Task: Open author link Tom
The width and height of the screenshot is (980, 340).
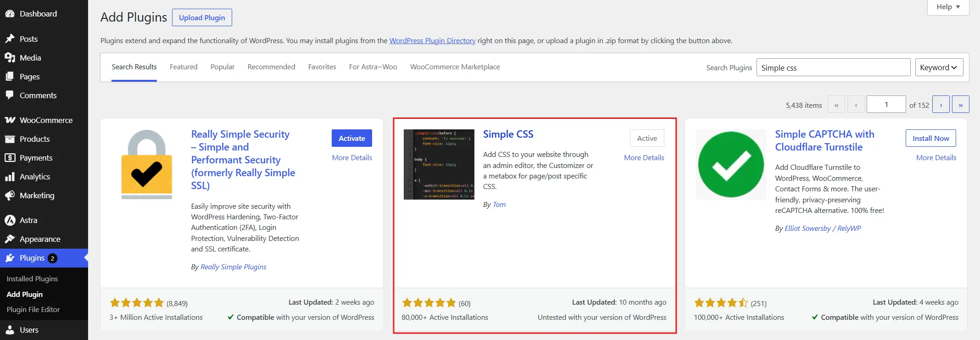Action: click(x=499, y=205)
